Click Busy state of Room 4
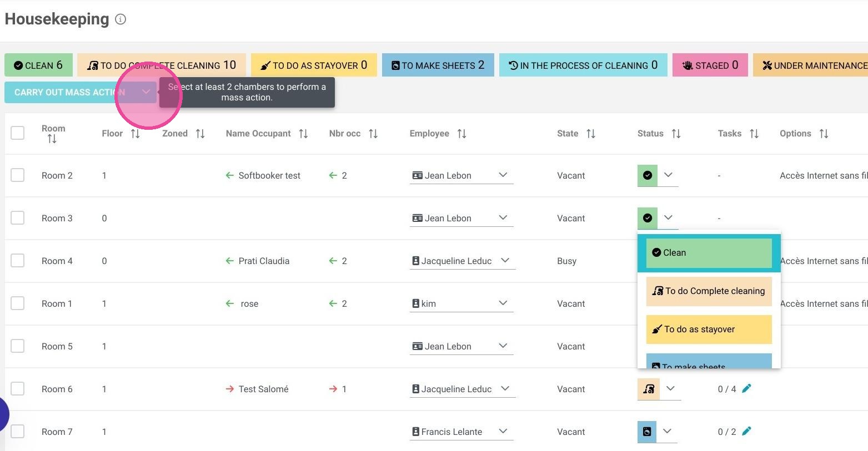Viewport: 868px width, 451px height. [x=566, y=261]
